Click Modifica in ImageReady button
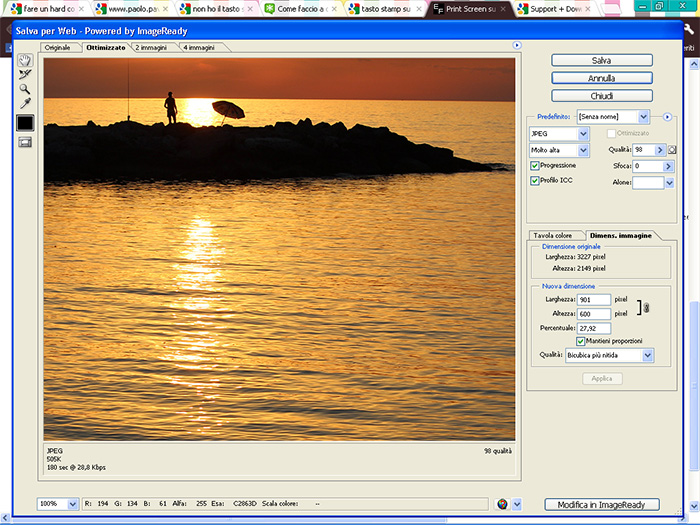This screenshot has width=700, height=525. click(600, 504)
